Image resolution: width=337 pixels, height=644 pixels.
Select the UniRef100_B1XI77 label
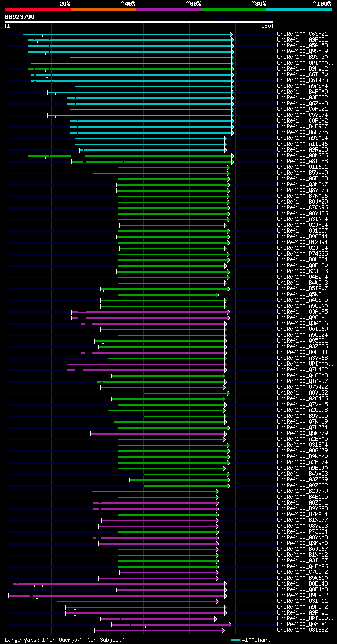pos(302,520)
